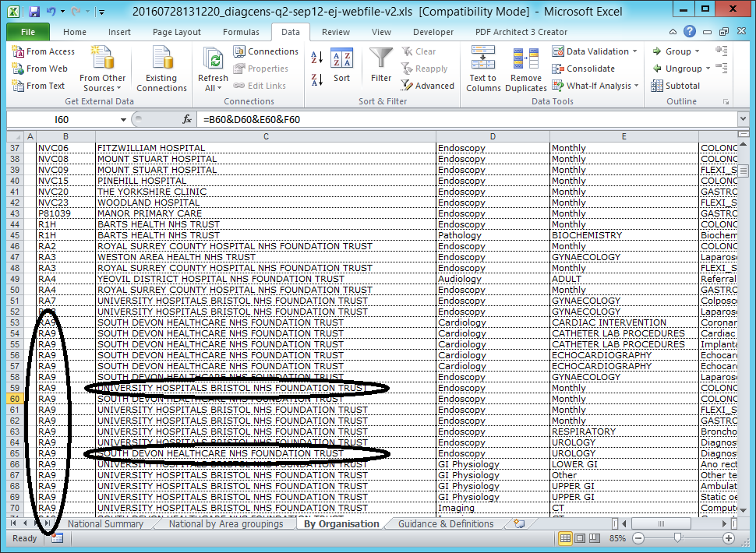Open Existing Connections
This screenshot has width=756, height=553.
pos(161,69)
